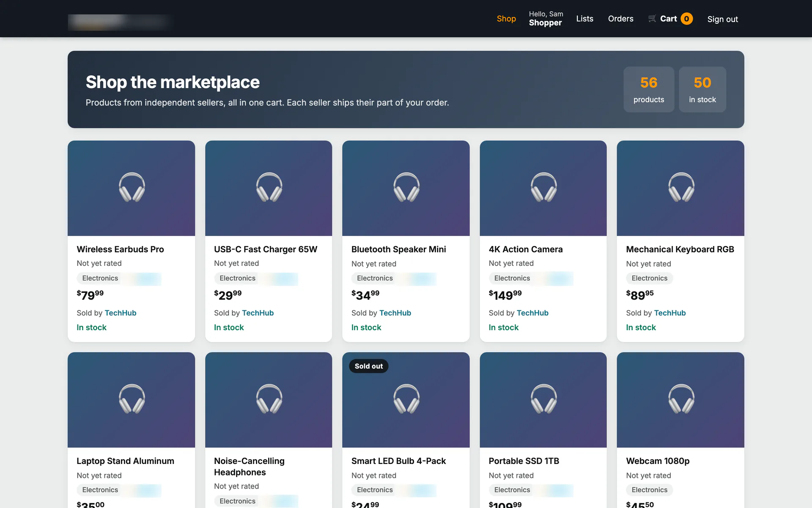Open the Noise-Cancelling Headphones product image
The height and width of the screenshot is (508, 812).
(269, 400)
